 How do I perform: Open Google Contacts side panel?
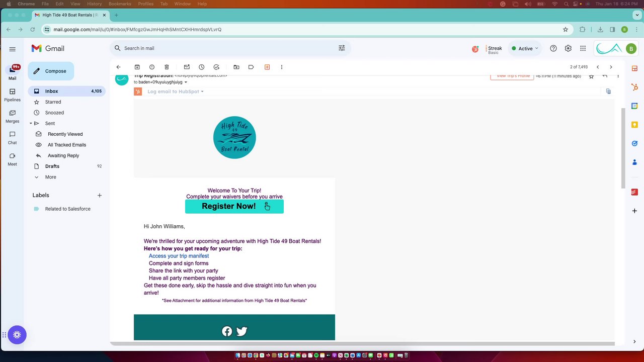point(634,162)
